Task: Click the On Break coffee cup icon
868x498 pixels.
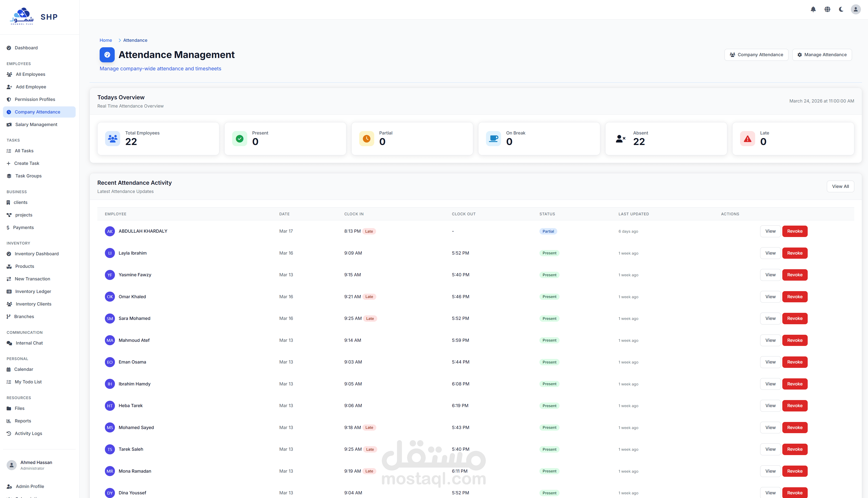Action: (x=493, y=139)
